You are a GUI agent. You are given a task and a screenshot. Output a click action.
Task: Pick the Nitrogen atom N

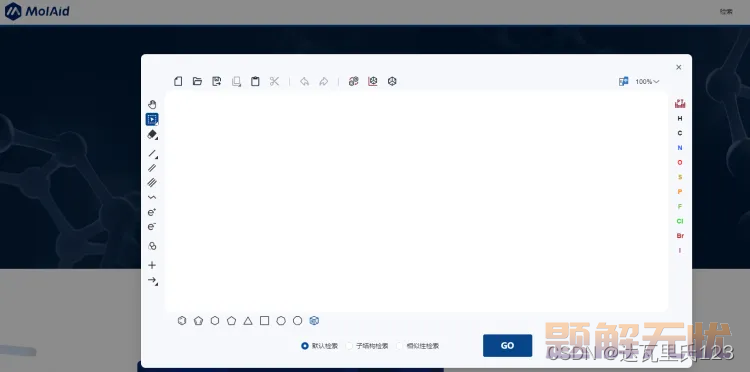click(680, 148)
